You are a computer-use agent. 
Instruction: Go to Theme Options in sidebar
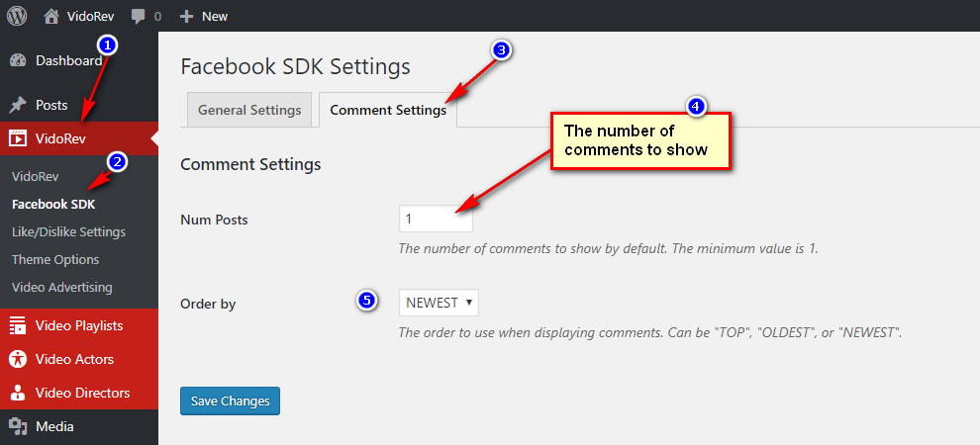point(55,259)
